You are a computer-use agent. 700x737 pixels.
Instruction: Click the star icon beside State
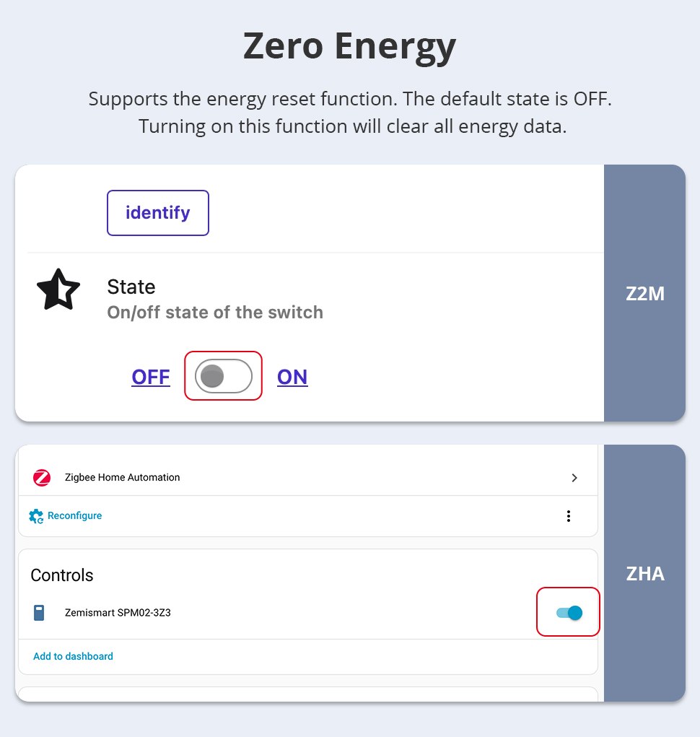click(58, 289)
